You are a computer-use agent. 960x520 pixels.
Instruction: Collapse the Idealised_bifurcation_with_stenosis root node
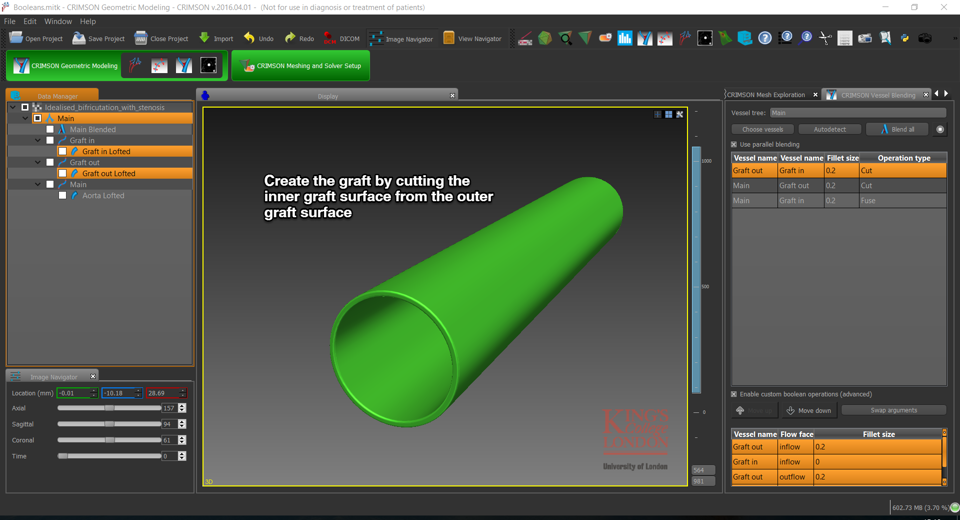(13, 108)
